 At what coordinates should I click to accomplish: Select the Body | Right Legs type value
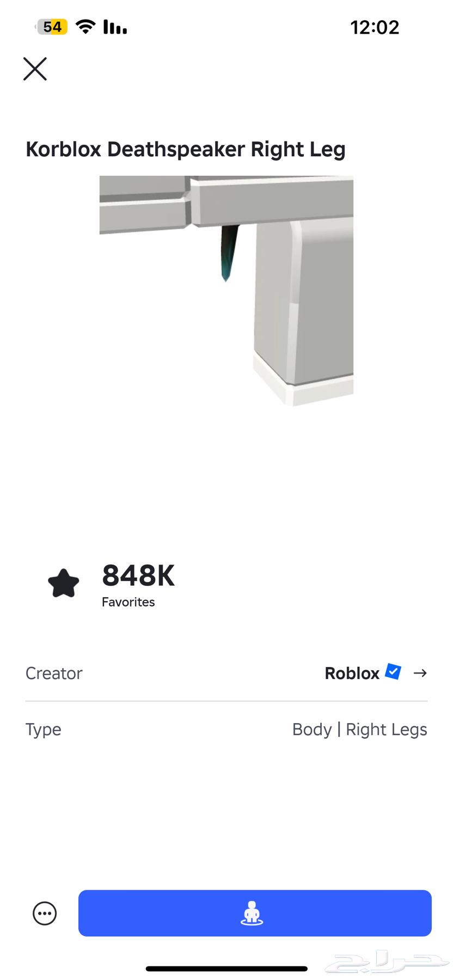click(359, 730)
